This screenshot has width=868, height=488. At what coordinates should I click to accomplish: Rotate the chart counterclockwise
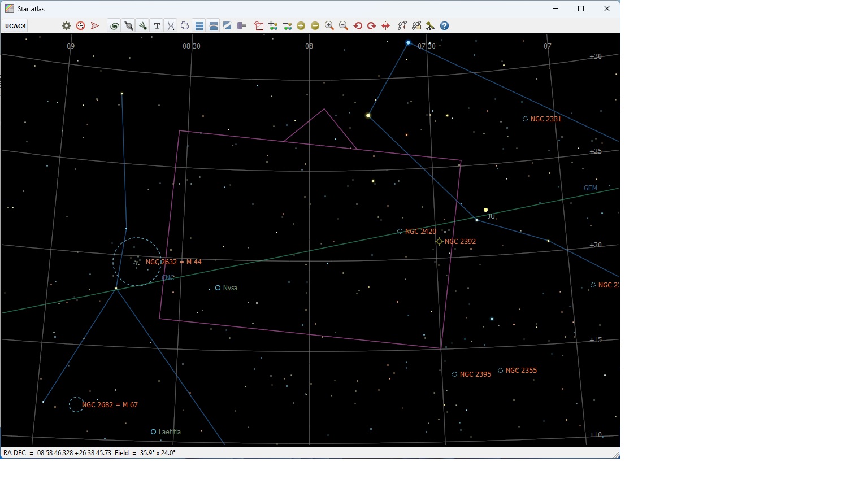pyautogui.click(x=358, y=26)
